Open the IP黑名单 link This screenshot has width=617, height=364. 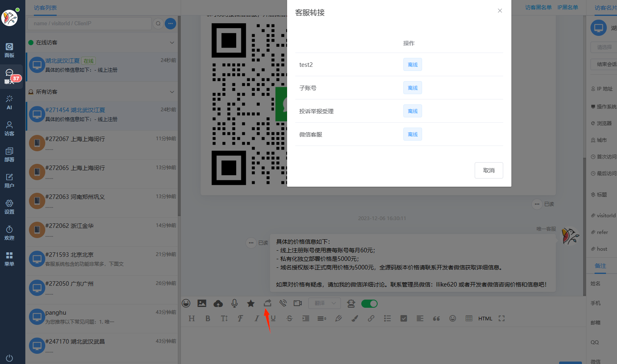[568, 7]
